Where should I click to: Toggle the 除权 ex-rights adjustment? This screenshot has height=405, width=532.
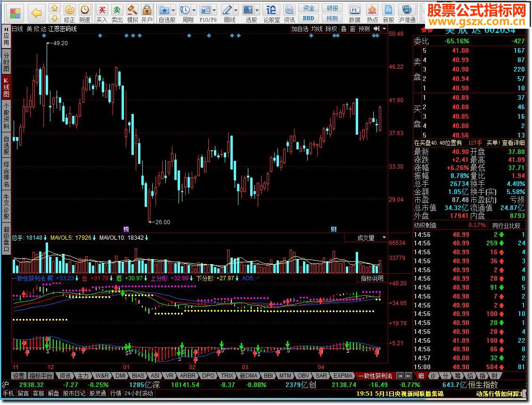click(x=331, y=29)
